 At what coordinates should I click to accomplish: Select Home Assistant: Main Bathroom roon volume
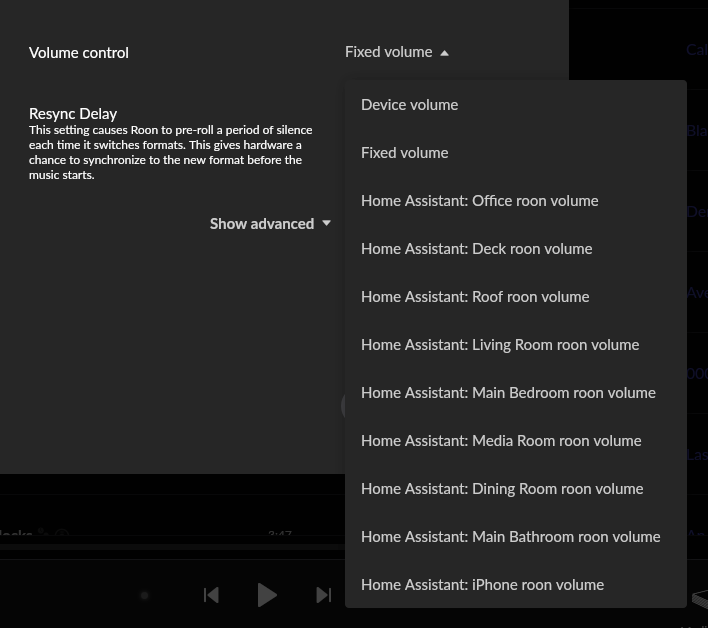[510, 537]
